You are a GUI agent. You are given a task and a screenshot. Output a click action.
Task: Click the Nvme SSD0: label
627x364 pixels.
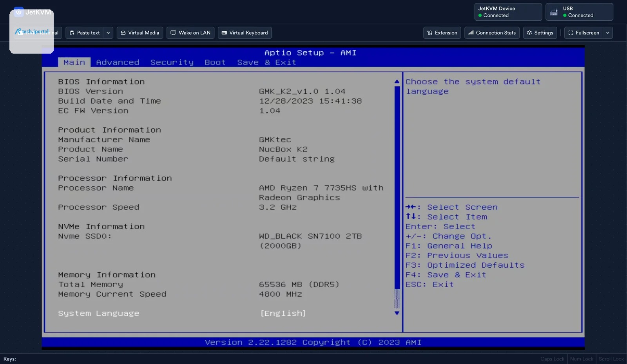(x=85, y=236)
